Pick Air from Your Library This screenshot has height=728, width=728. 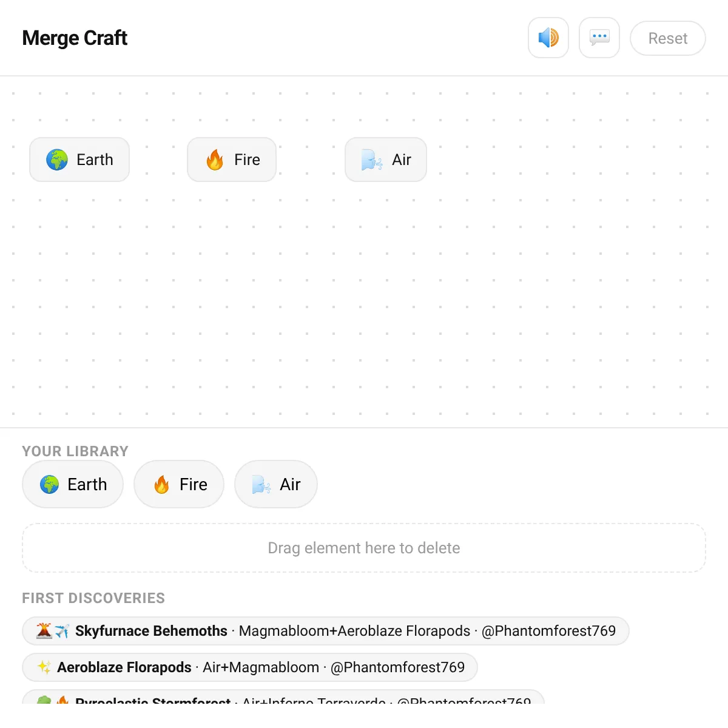click(276, 484)
